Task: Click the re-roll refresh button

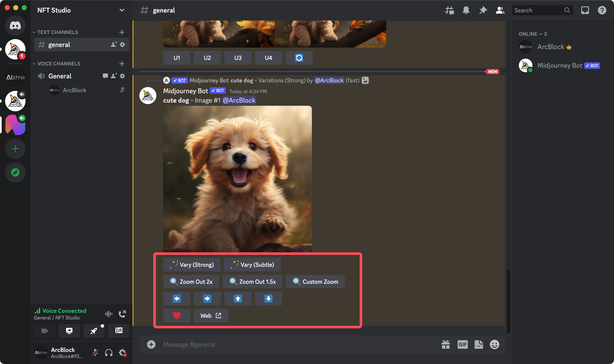Action: tap(299, 58)
